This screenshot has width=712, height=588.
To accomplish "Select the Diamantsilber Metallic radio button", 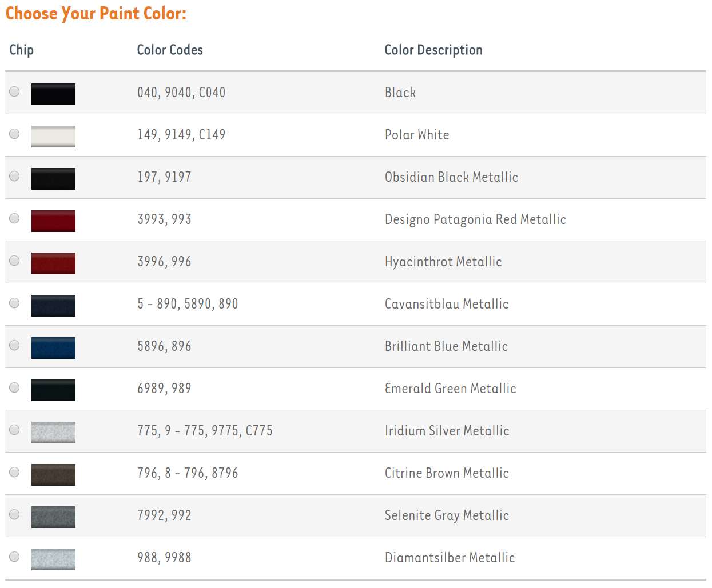I will (15, 557).
